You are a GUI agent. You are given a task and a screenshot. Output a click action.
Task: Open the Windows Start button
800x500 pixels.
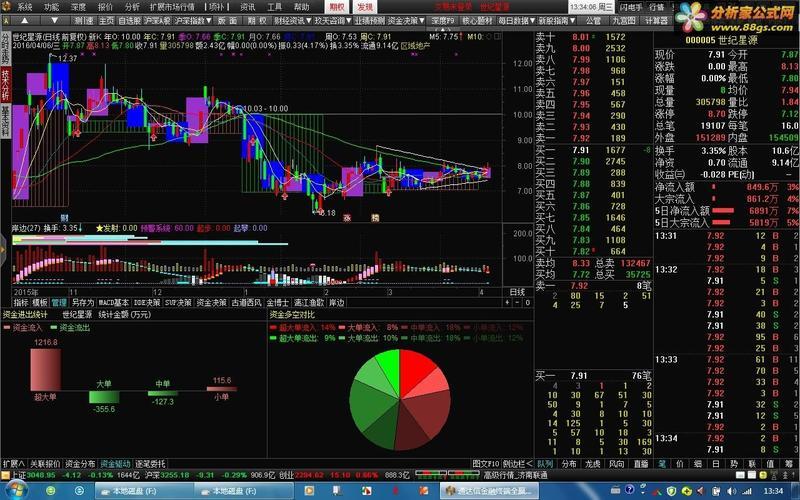15,491
